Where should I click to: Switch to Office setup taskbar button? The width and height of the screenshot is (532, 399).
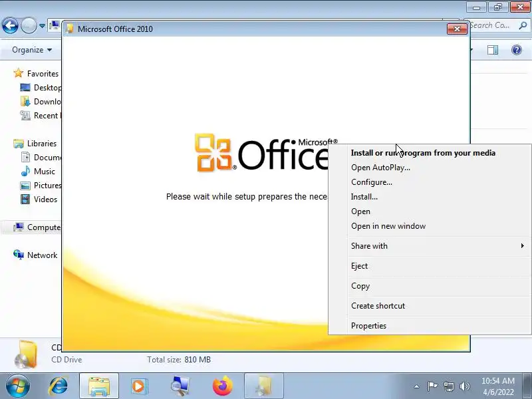click(x=263, y=386)
